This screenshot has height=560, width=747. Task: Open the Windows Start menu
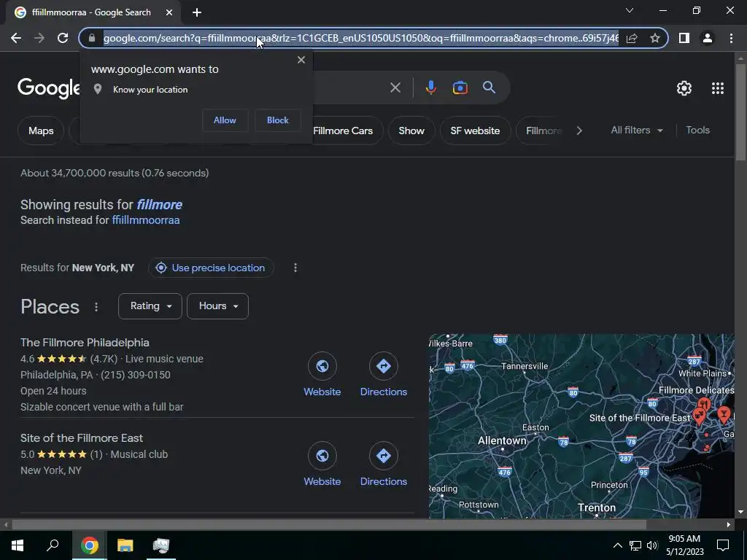point(18,545)
